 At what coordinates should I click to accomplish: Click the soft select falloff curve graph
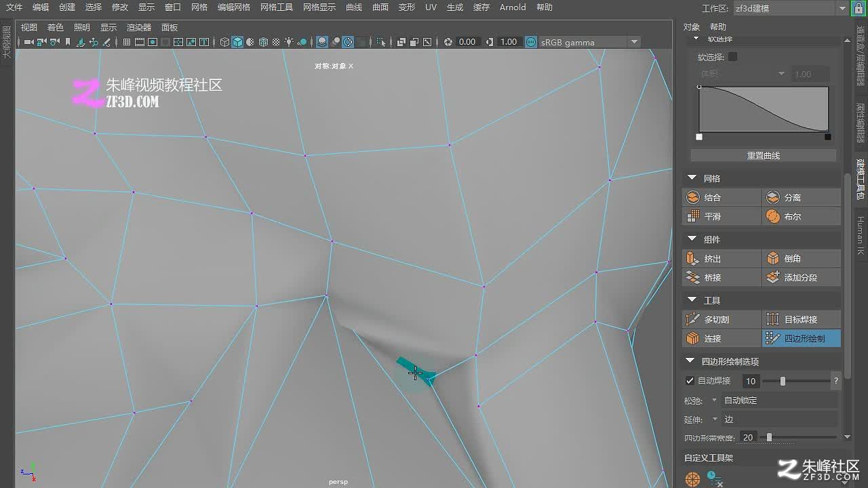pyautogui.click(x=764, y=109)
